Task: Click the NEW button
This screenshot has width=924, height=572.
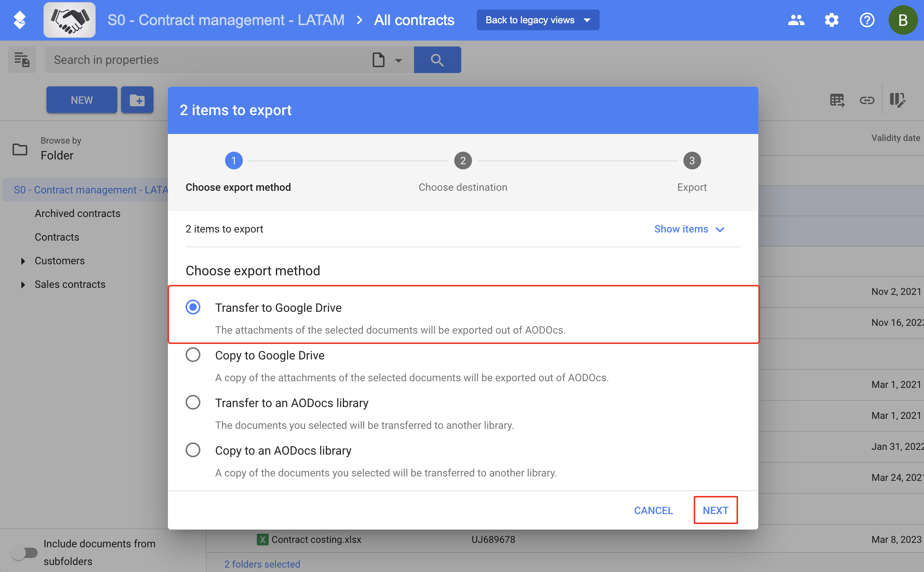Action: coord(82,100)
